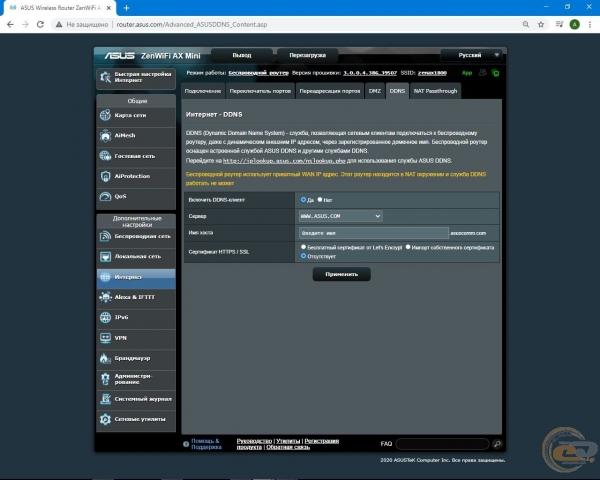The image size is (600, 480).
Task: Open the VPN settings icon
Action: pyautogui.click(x=105, y=338)
